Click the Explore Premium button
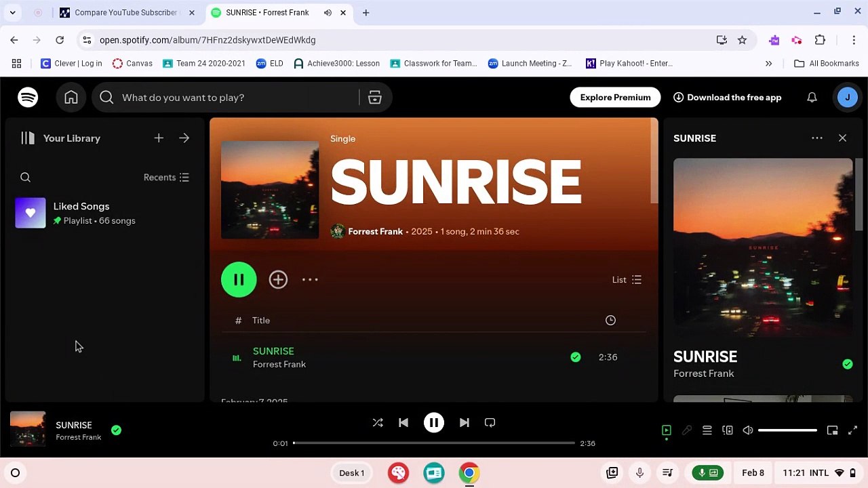The width and height of the screenshot is (868, 488). pos(615,98)
